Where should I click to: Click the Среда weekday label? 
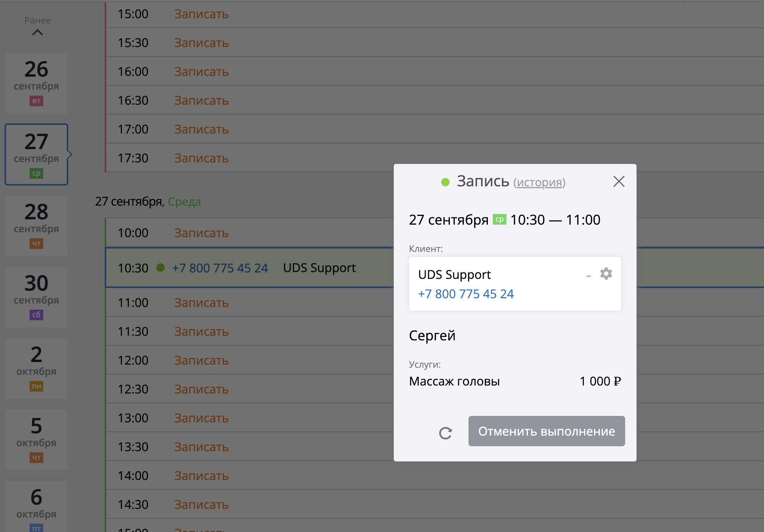(184, 201)
